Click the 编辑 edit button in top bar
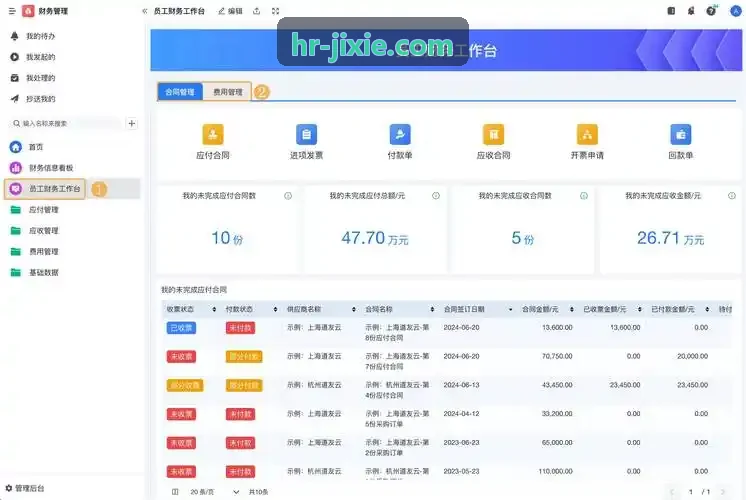Screen dimensions: 746x500 (230, 11)
